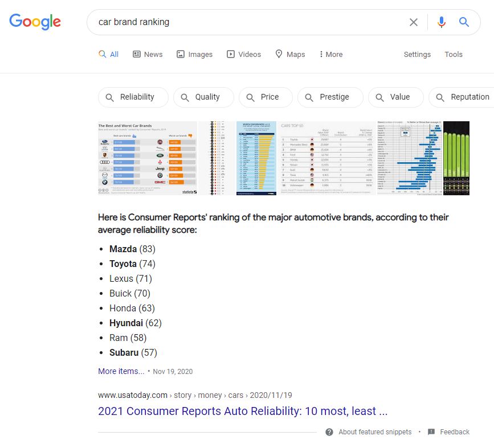Click the Mazda (83) list entry
The image size is (494, 448).
tap(132, 249)
